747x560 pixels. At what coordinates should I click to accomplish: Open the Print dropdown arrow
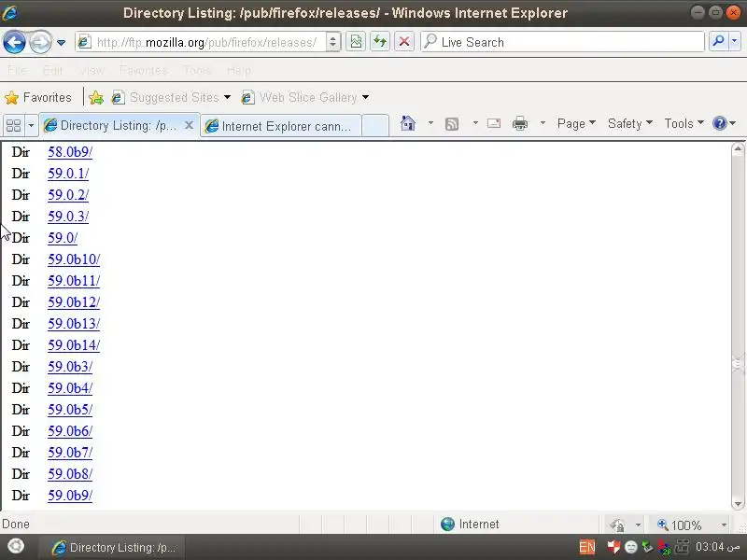(x=543, y=123)
